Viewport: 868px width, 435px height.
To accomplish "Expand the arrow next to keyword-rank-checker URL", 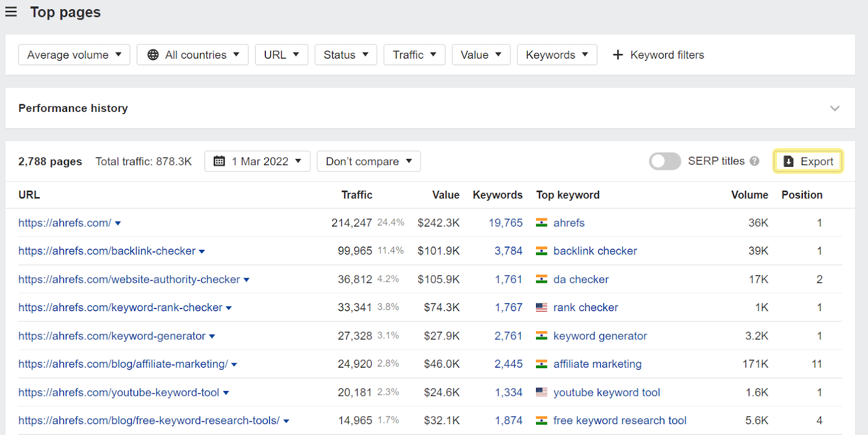I will coord(229,308).
